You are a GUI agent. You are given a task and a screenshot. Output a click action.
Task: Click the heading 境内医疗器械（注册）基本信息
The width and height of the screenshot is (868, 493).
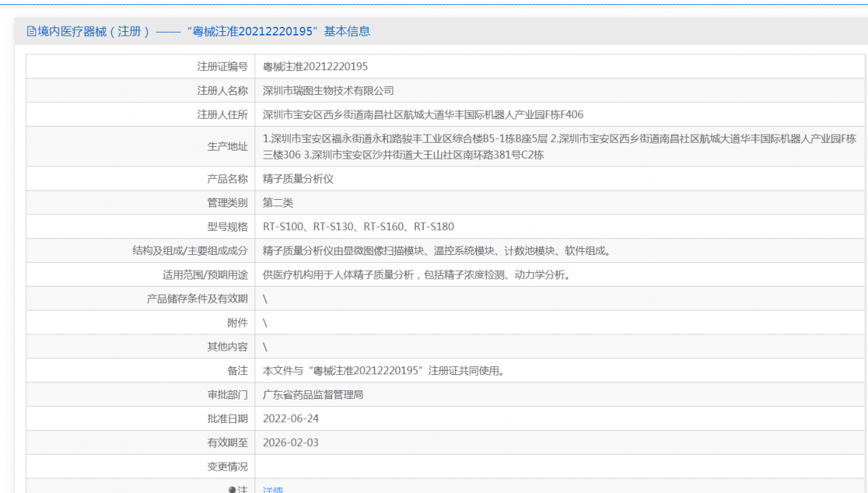(203, 31)
